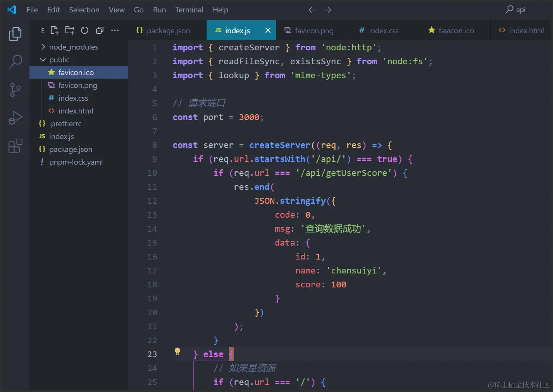The image size is (553, 392).
Task: Open the Terminal menu
Action: tap(189, 10)
